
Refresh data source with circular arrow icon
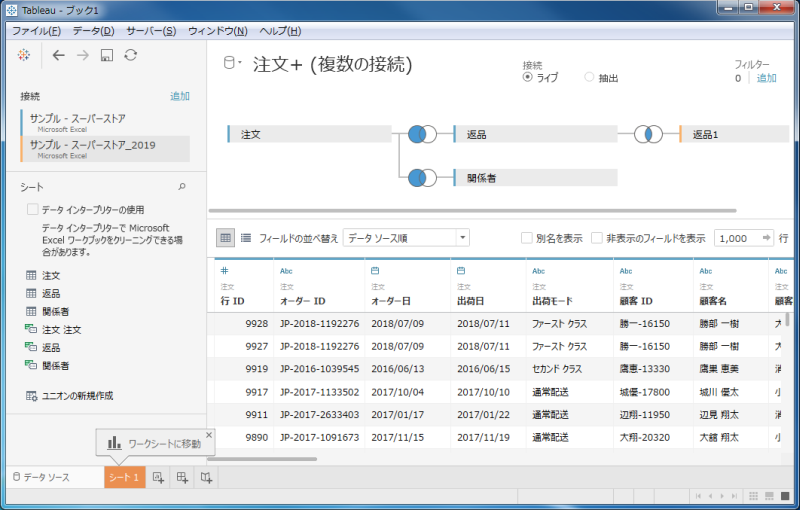click(131, 55)
